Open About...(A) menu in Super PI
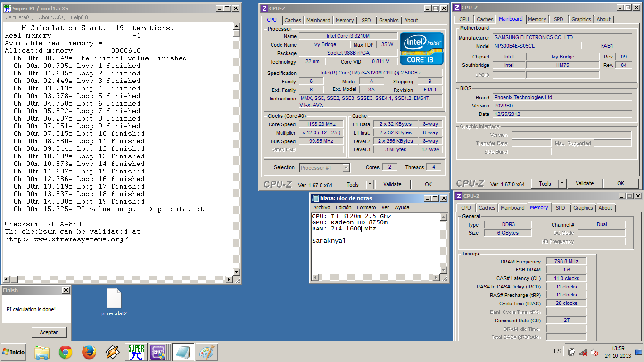 tap(52, 17)
